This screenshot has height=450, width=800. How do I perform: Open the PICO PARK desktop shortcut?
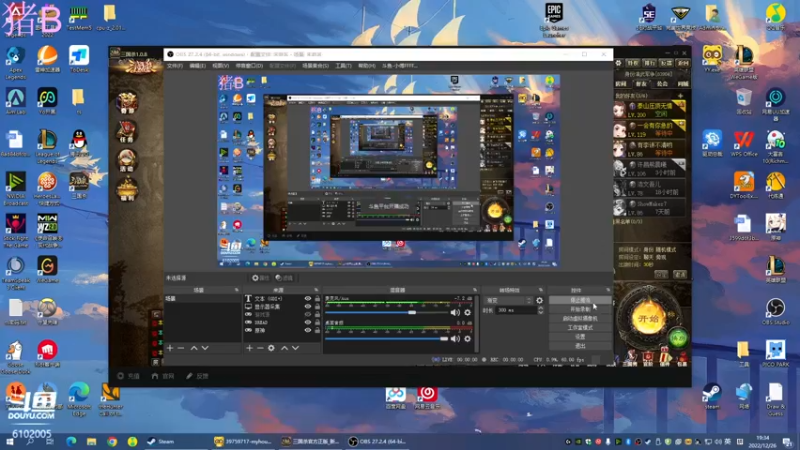tap(776, 354)
